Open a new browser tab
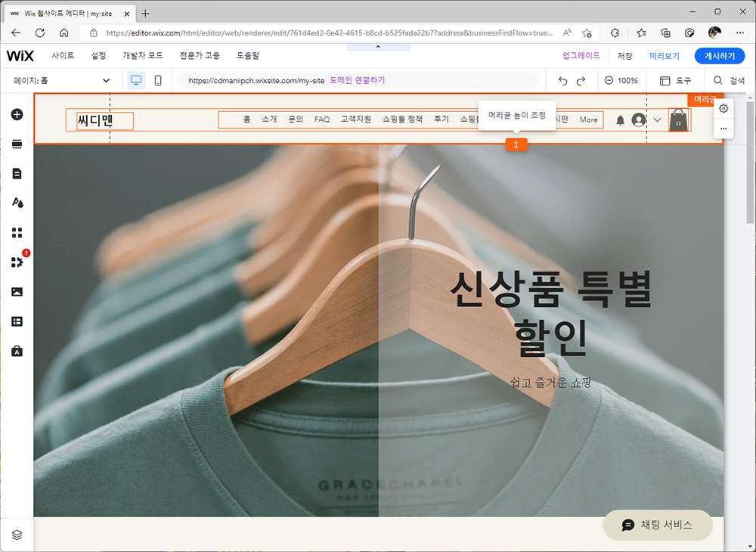 point(145,14)
